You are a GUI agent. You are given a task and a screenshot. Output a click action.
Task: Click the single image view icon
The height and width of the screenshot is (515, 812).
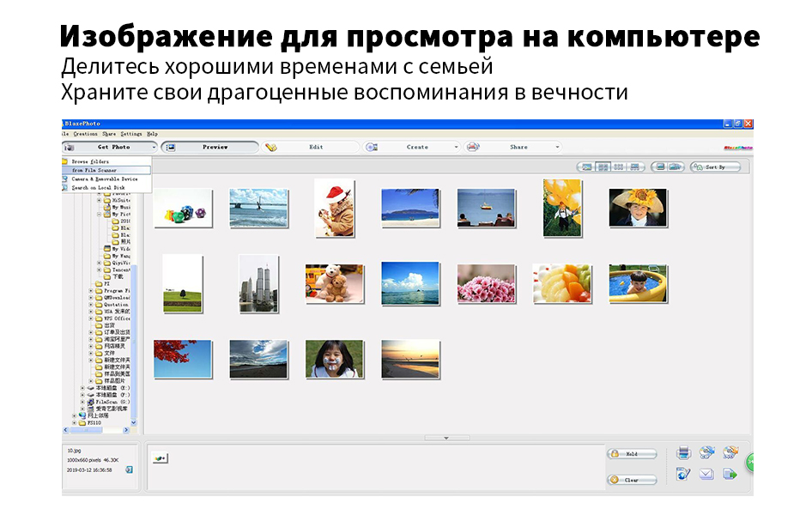coord(586,167)
